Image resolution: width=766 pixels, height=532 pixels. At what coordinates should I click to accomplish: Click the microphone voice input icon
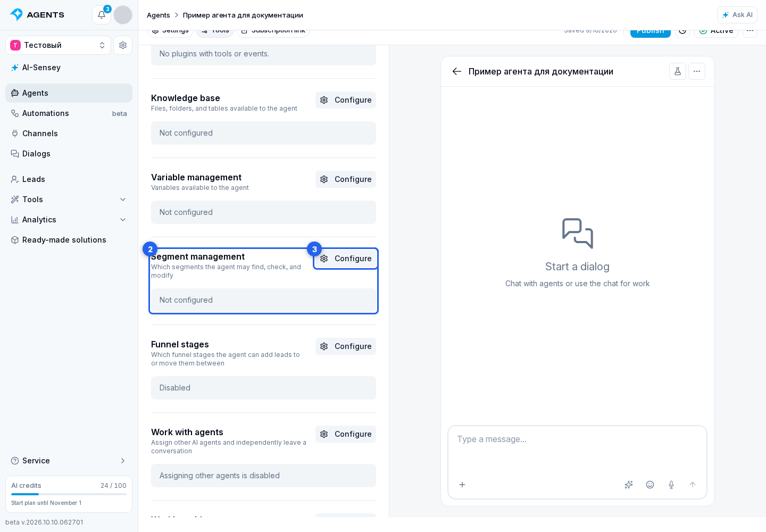(x=671, y=485)
